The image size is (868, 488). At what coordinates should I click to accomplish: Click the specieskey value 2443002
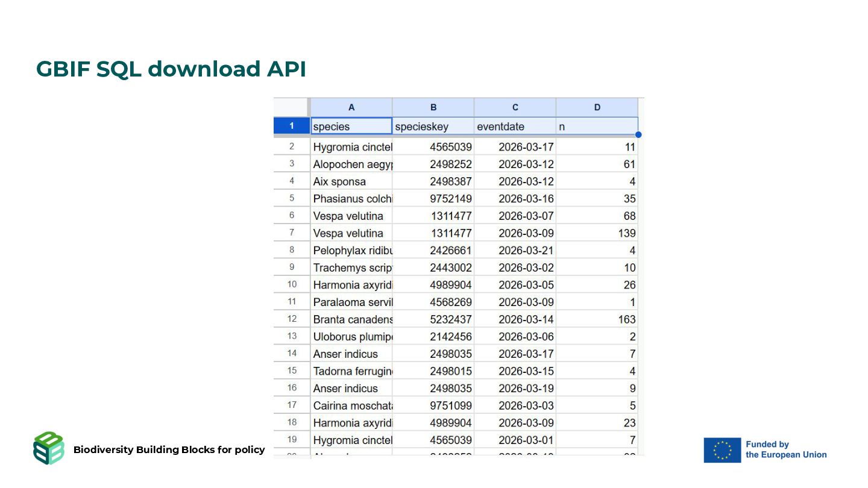(433, 267)
